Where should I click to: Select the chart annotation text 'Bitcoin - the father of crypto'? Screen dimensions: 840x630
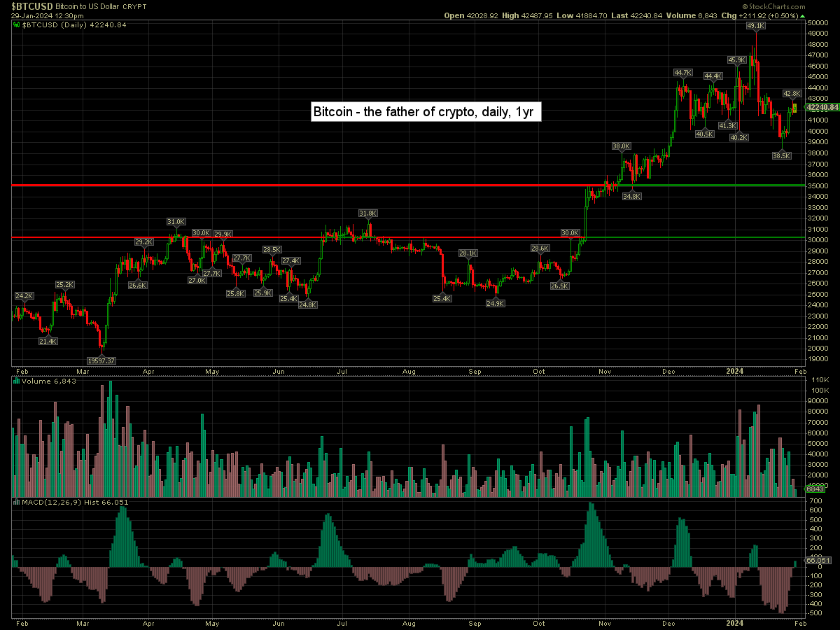click(x=426, y=112)
